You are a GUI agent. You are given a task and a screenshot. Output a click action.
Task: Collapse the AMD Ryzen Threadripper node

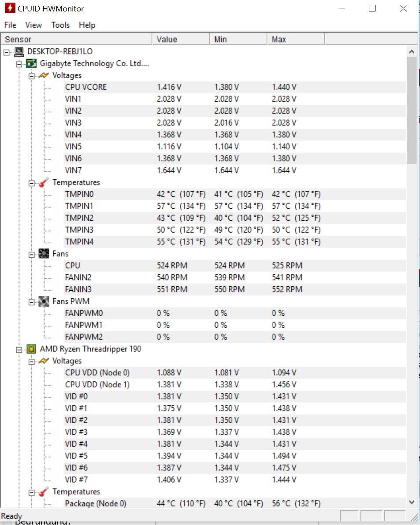point(19,350)
